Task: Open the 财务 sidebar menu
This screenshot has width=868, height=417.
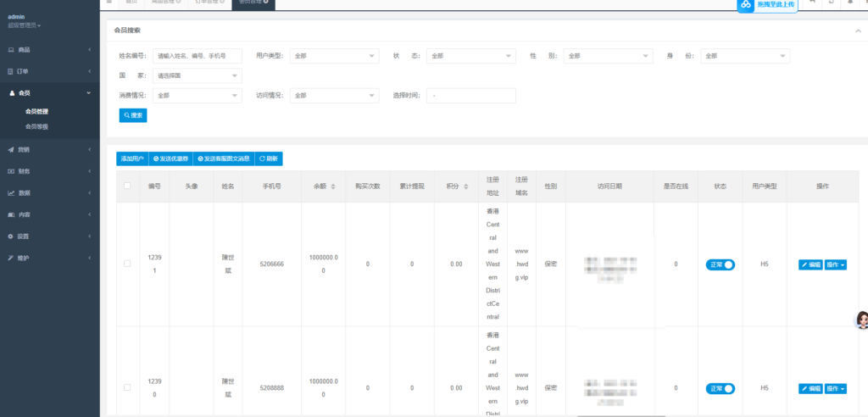Action: click(x=49, y=171)
